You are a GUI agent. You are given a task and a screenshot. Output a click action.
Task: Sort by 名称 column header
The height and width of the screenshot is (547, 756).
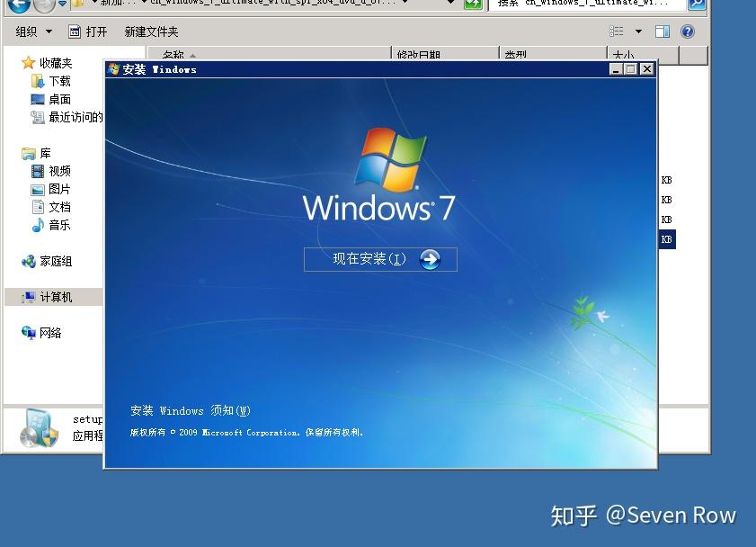pos(269,53)
